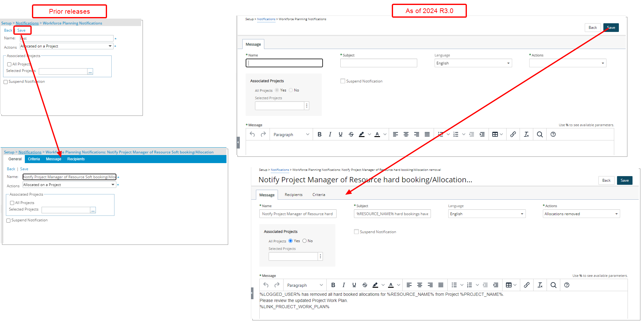Open the empty Actions dropdown in the new form
This screenshot has width=644, height=324.
click(568, 63)
